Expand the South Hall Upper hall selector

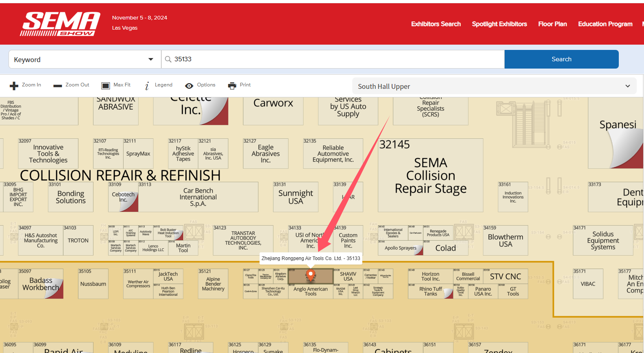(x=494, y=86)
